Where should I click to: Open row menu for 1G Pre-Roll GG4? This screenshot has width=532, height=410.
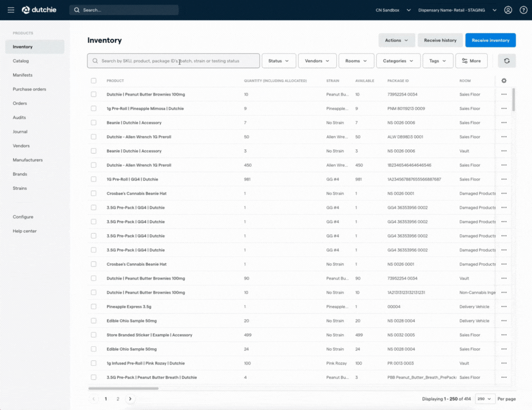pyautogui.click(x=504, y=179)
